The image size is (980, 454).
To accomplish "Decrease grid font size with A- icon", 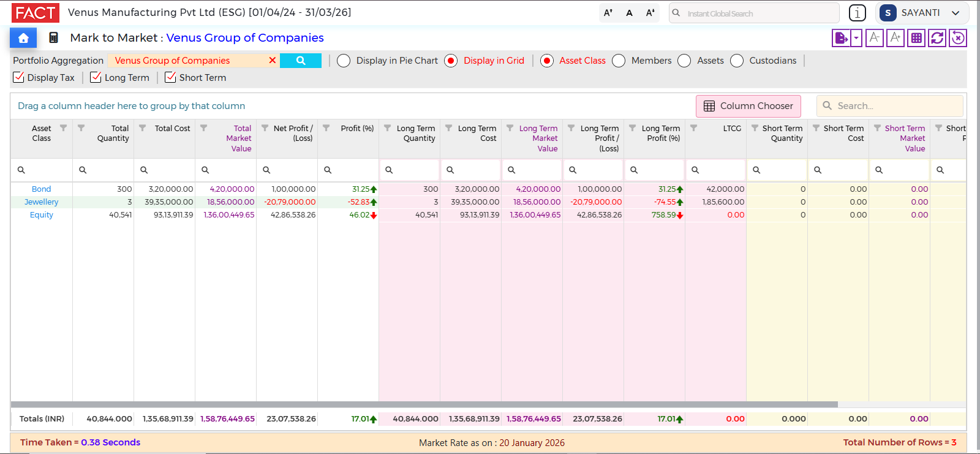I will (x=875, y=38).
